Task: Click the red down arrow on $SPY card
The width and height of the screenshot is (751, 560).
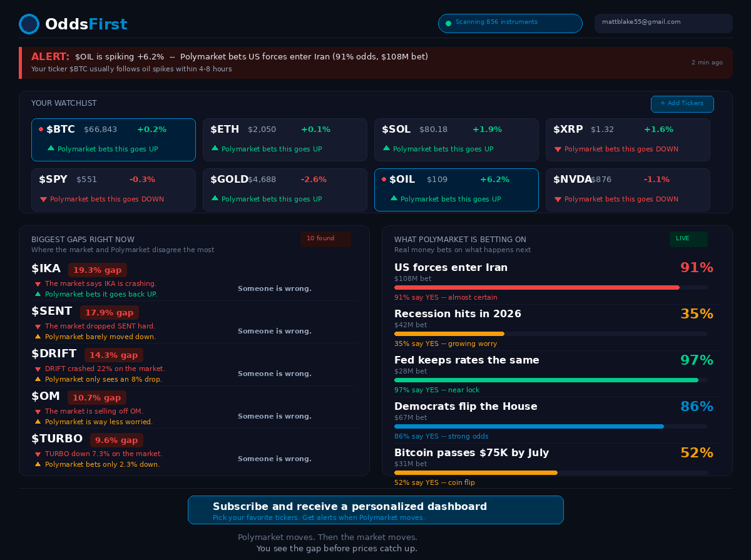Action: (44, 200)
